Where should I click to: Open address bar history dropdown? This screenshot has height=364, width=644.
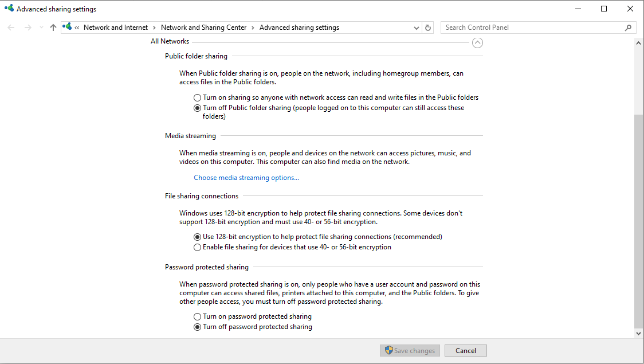417,28
